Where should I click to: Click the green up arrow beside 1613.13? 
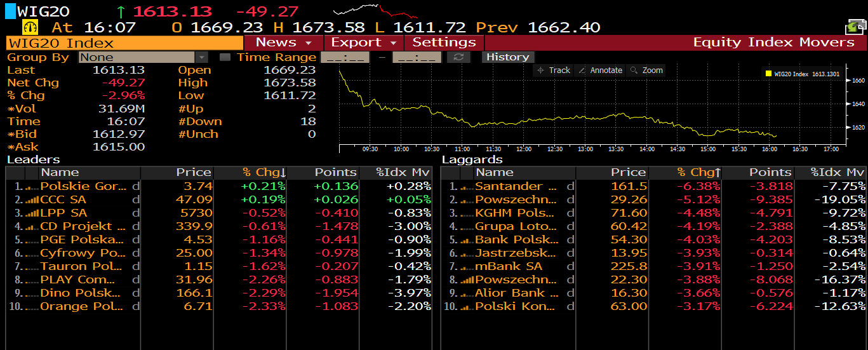click(x=121, y=11)
